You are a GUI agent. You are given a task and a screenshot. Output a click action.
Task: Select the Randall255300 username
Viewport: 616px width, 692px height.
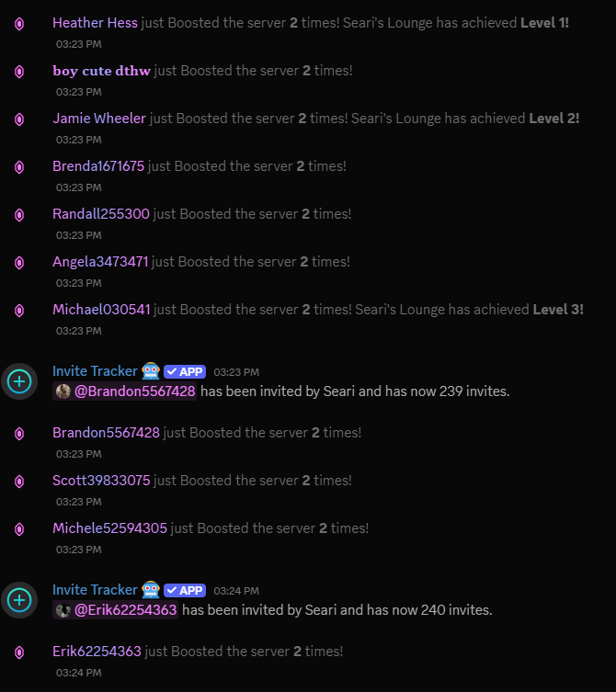point(100,214)
